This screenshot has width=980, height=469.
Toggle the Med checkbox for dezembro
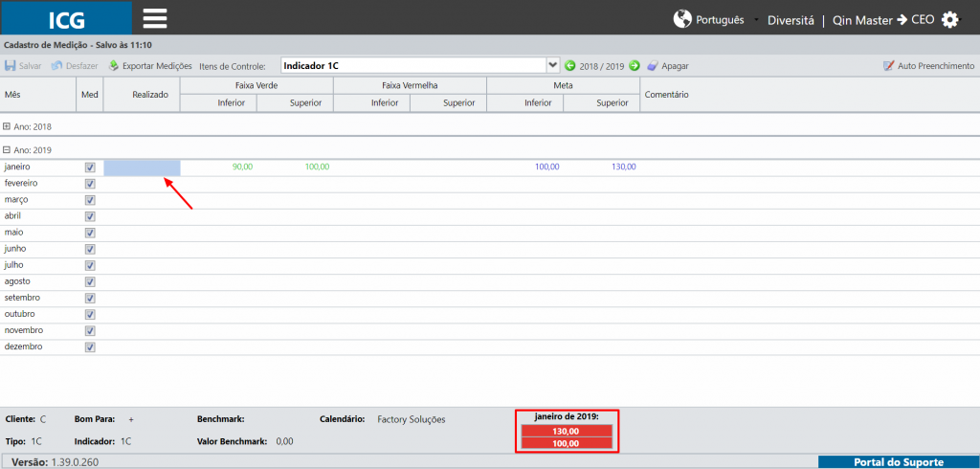click(90, 346)
